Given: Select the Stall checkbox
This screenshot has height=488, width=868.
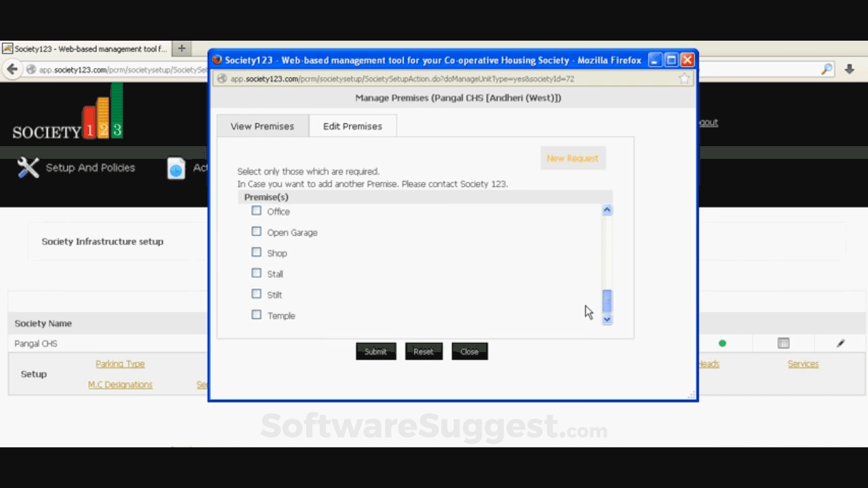Looking at the screenshot, I should pos(257,273).
